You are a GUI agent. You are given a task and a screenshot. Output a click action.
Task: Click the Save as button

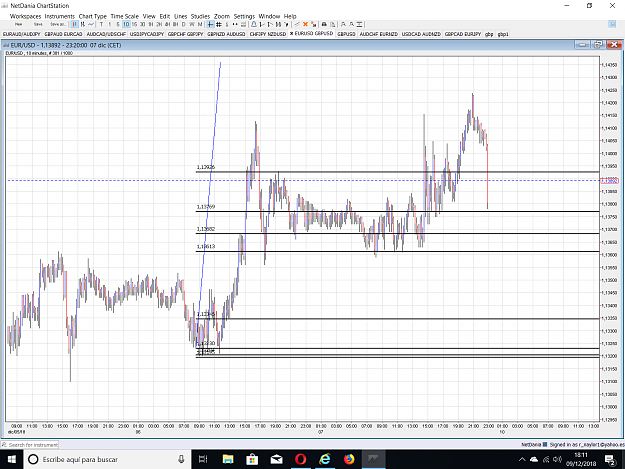point(58,24)
